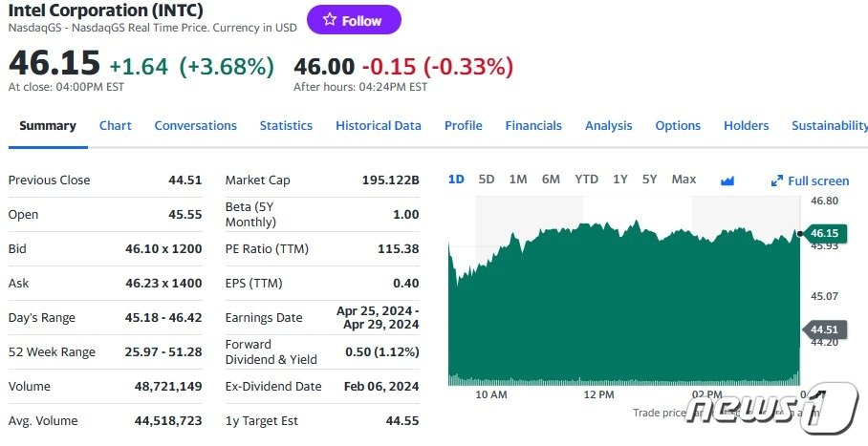
Task: Switch to the Chart tab
Action: click(116, 125)
